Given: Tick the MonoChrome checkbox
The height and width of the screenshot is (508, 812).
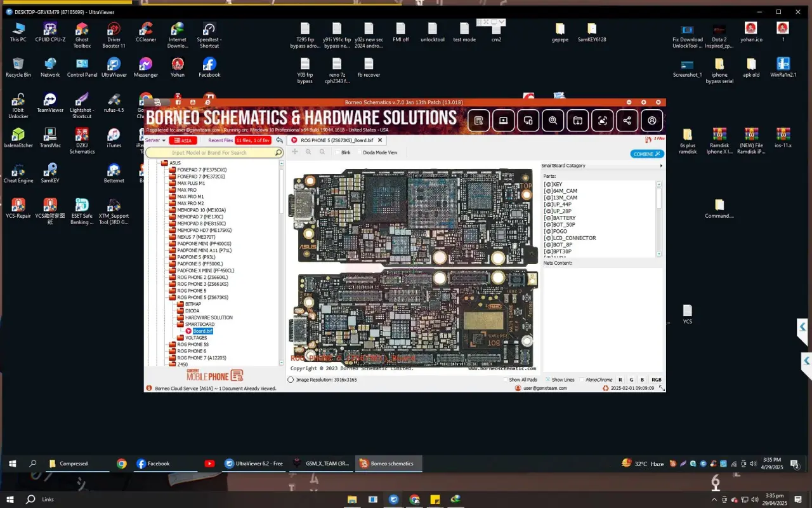Looking at the screenshot, I should pos(582,380).
